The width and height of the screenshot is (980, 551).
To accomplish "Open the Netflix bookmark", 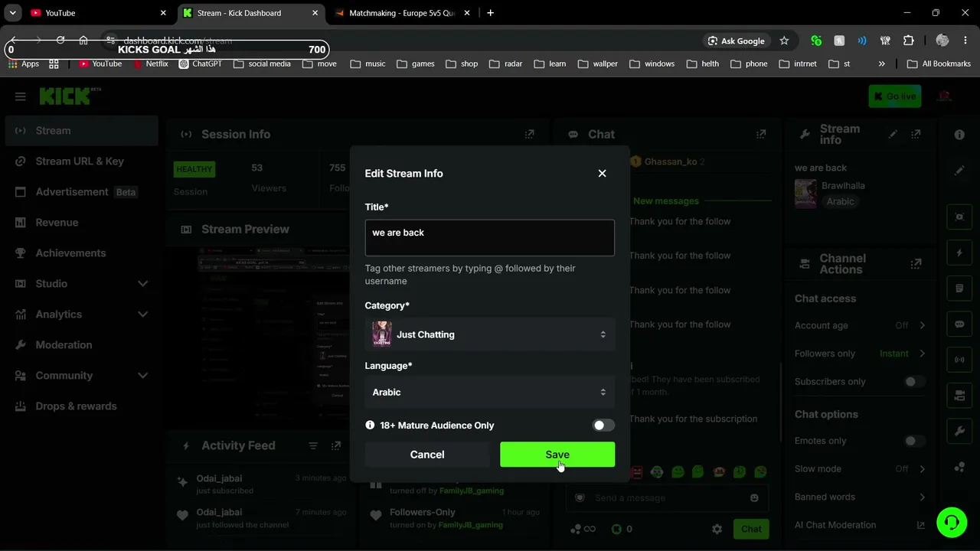I will pyautogui.click(x=150, y=64).
